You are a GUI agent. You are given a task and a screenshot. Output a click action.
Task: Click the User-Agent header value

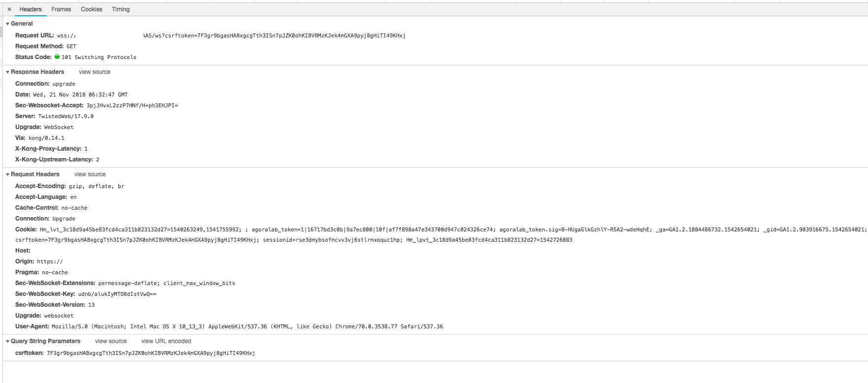coord(247,326)
